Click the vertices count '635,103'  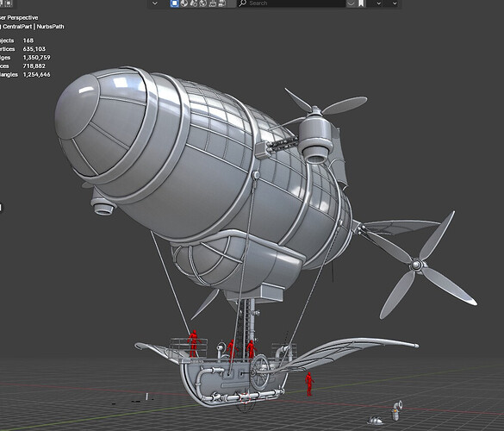(34, 49)
